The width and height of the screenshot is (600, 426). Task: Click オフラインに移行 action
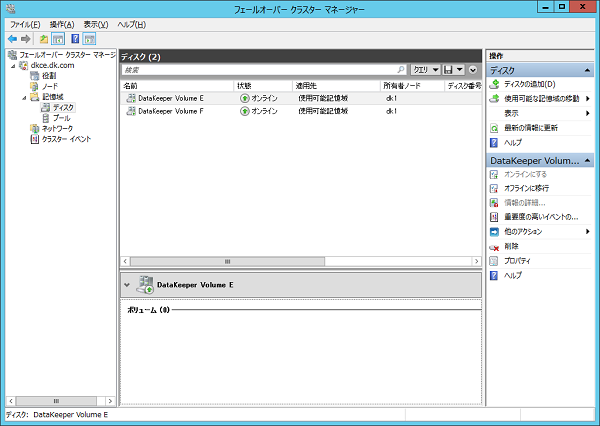pos(526,188)
